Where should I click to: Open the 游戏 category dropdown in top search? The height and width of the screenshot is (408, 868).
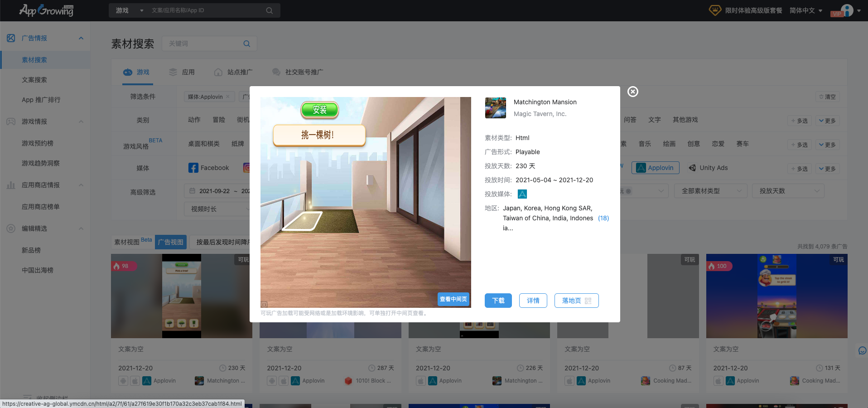click(129, 10)
